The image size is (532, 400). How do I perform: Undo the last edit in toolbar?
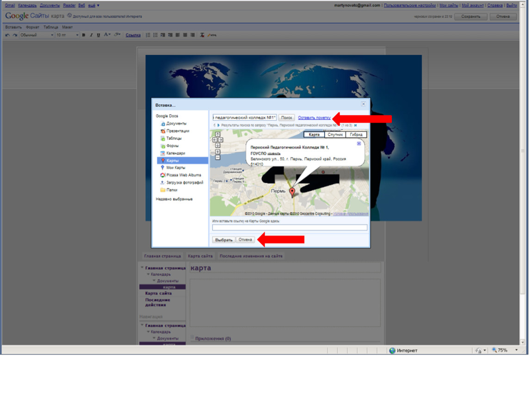(7, 35)
